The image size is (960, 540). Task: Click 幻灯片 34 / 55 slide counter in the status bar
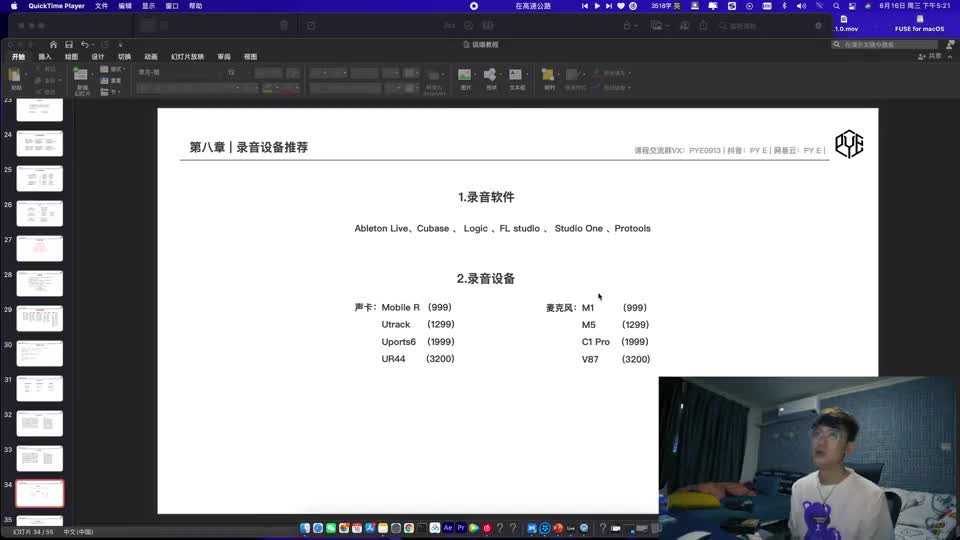point(33,532)
